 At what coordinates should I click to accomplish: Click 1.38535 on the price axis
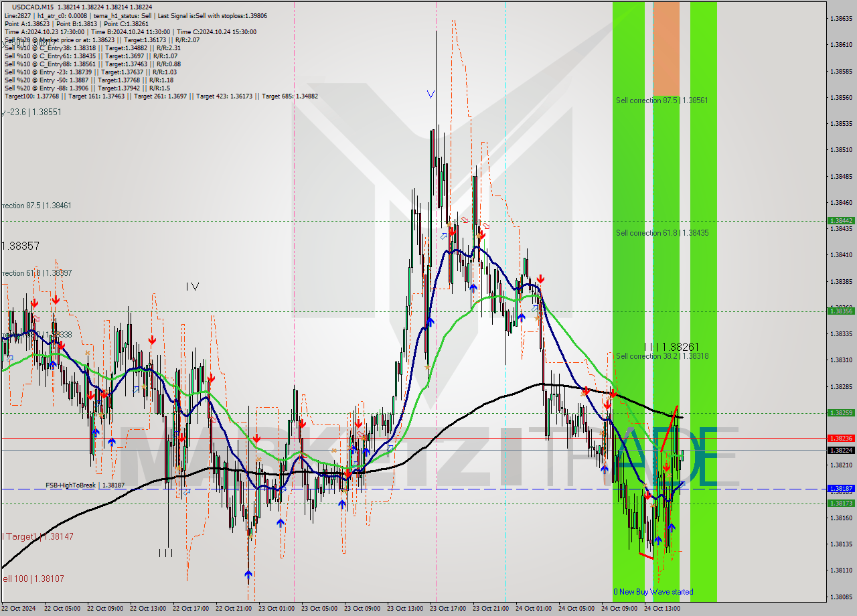pos(841,123)
